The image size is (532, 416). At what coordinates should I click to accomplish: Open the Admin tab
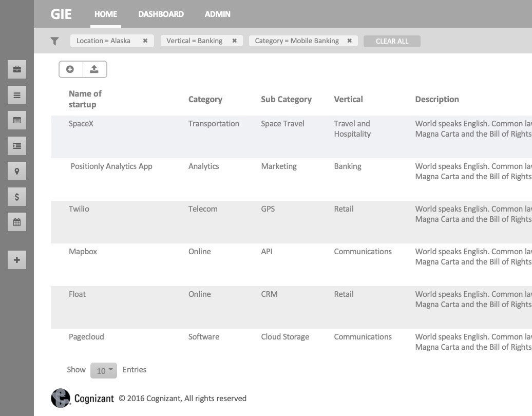pos(217,14)
